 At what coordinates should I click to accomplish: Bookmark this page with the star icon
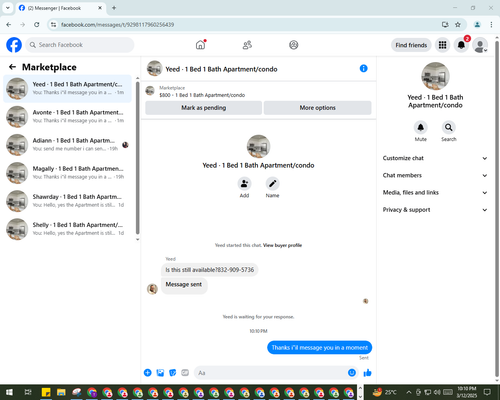458,25
